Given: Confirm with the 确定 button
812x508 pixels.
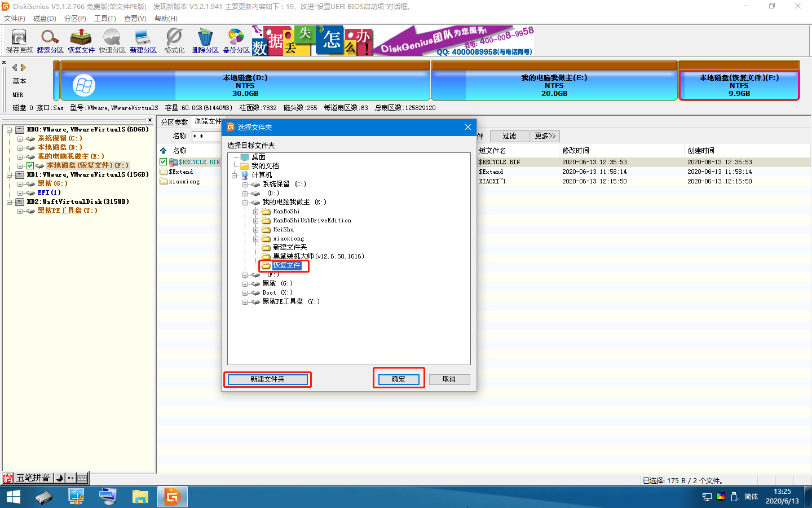Looking at the screenshot, I should (x=399, y=379).
